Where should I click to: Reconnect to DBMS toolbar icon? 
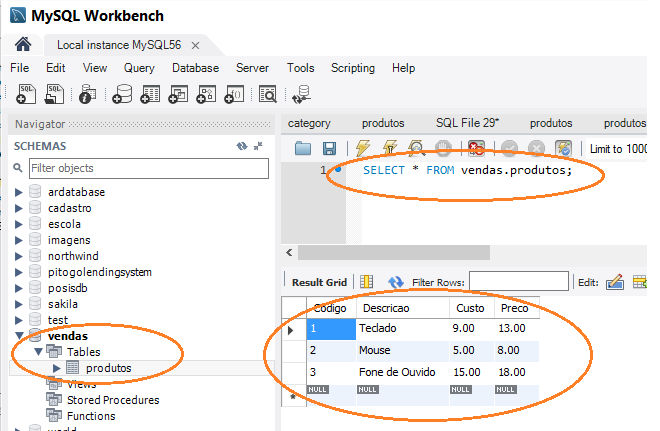click(x=301, y=93)
